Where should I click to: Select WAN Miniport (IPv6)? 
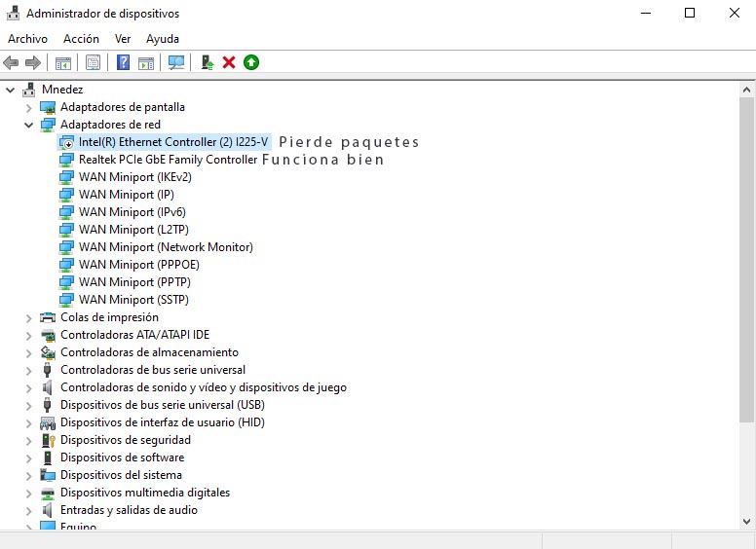point(132,212)
